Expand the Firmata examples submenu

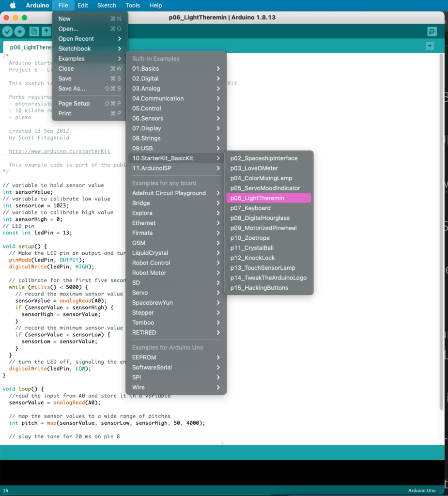click(176, 233)
